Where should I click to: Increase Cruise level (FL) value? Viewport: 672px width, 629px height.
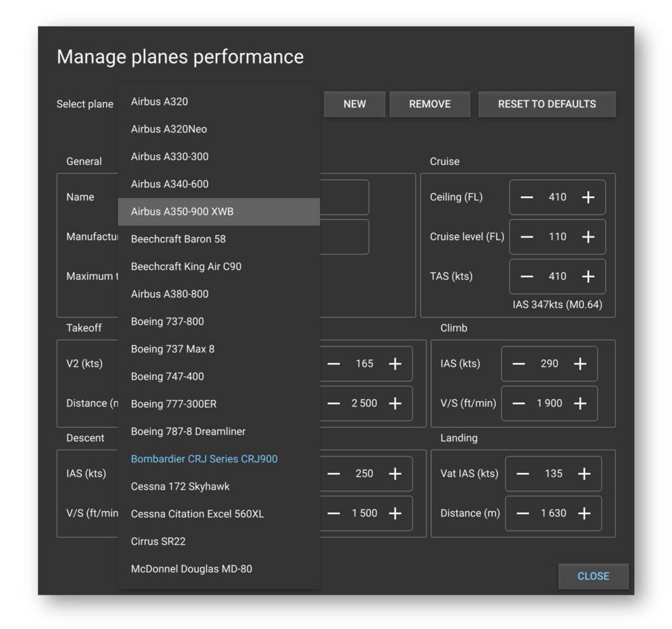tap(588, 236)
